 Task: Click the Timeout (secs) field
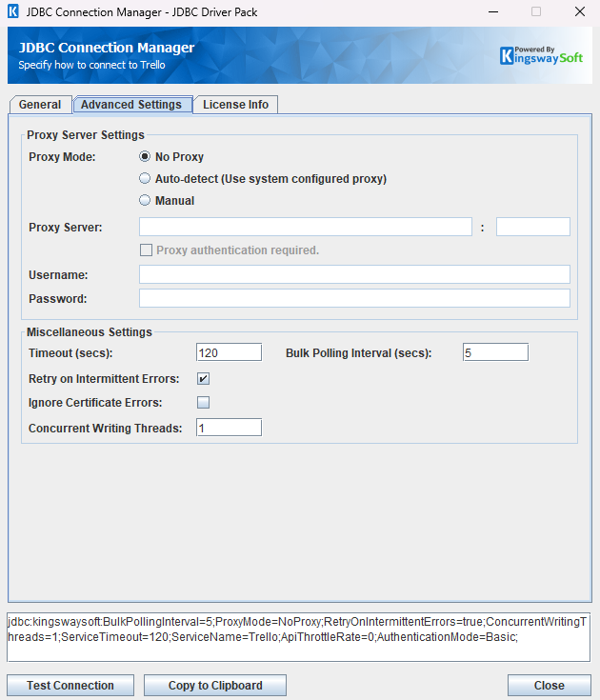pyautogui.click(x=229, y=352)
